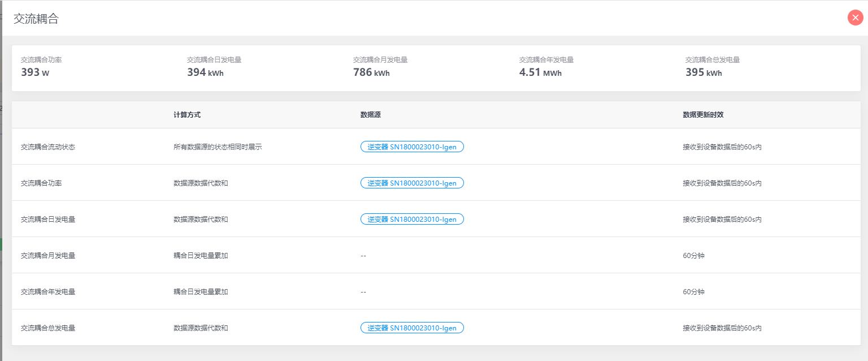
Task: Select inverter tag in 交流耦合日发电量 table row
Action: (412, 219)
